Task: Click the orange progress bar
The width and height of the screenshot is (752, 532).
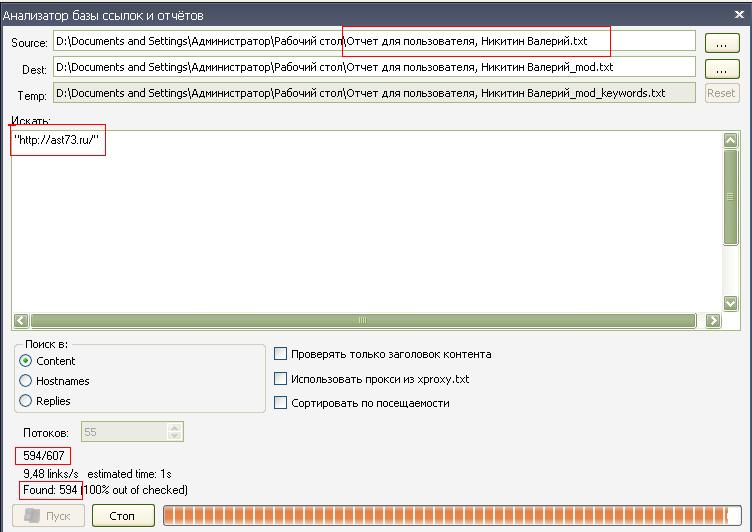Action: coord(452,516)
